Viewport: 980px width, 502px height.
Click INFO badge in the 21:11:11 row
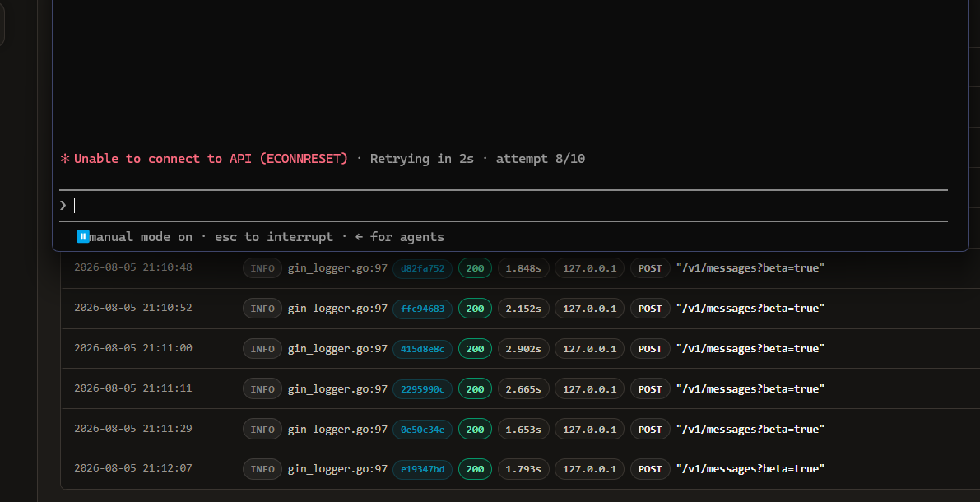(x=262, y=389)
